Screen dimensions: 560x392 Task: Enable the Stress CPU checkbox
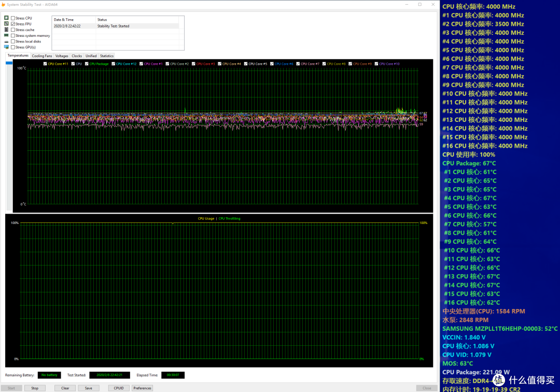pos(13,18)
